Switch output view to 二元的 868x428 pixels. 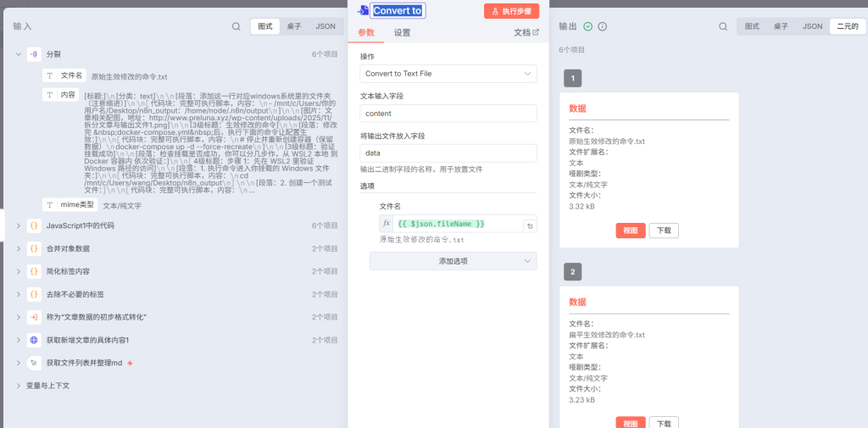(x=847, y=26)
